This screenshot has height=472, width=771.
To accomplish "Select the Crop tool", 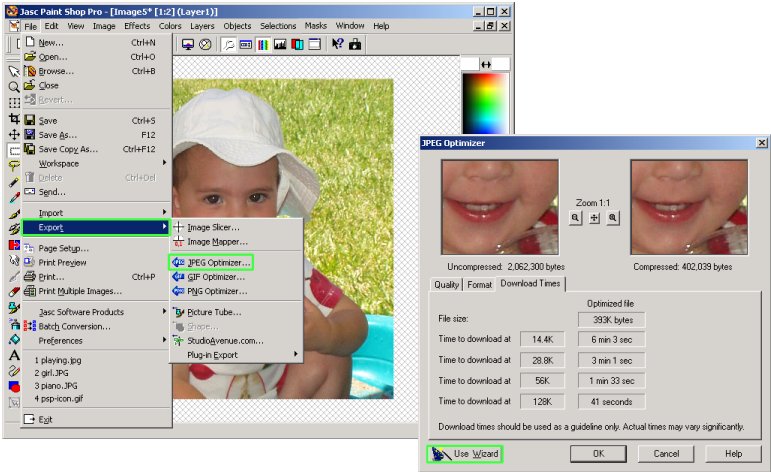I will (x=14, y=118).
